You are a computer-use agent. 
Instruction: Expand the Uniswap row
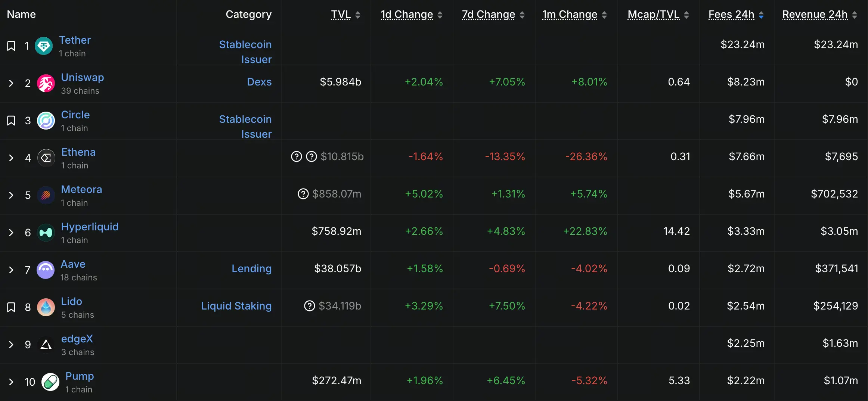point(11,83)
